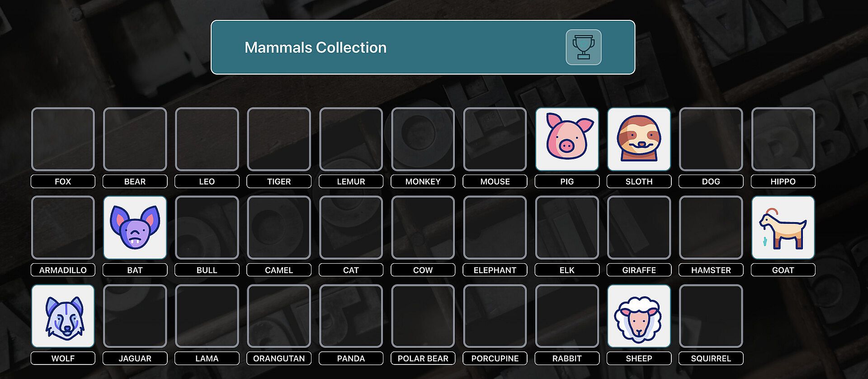The height and width of the screenshot is (379, 868).
Task: Open the sloth icon tile
Action: [639, 139]
